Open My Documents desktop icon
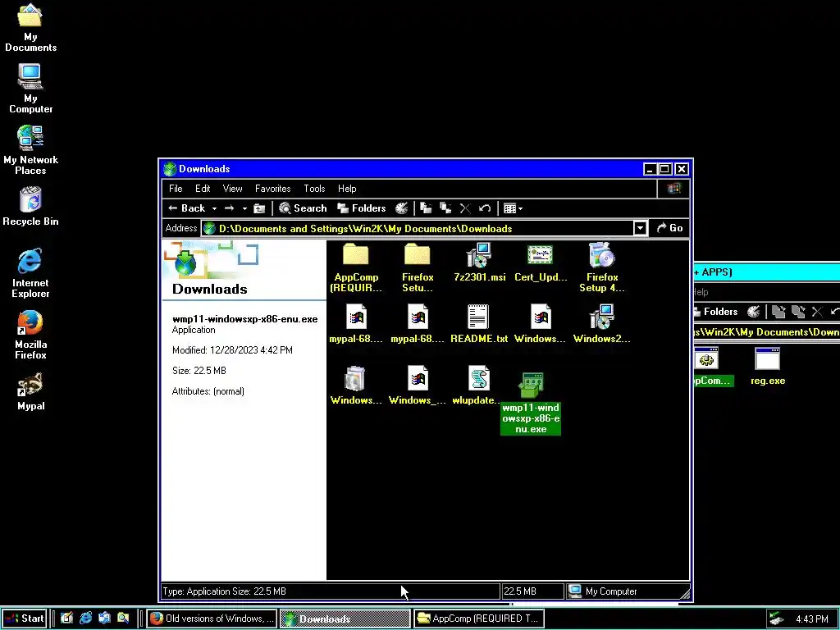 30,28
